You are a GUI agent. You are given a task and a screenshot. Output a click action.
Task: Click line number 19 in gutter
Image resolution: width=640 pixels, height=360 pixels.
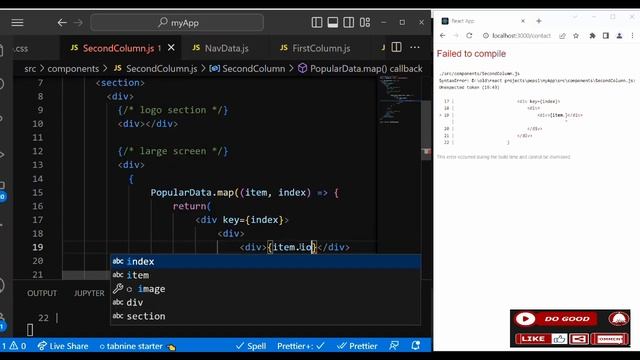pyautogui.click(x=38, y=247)
